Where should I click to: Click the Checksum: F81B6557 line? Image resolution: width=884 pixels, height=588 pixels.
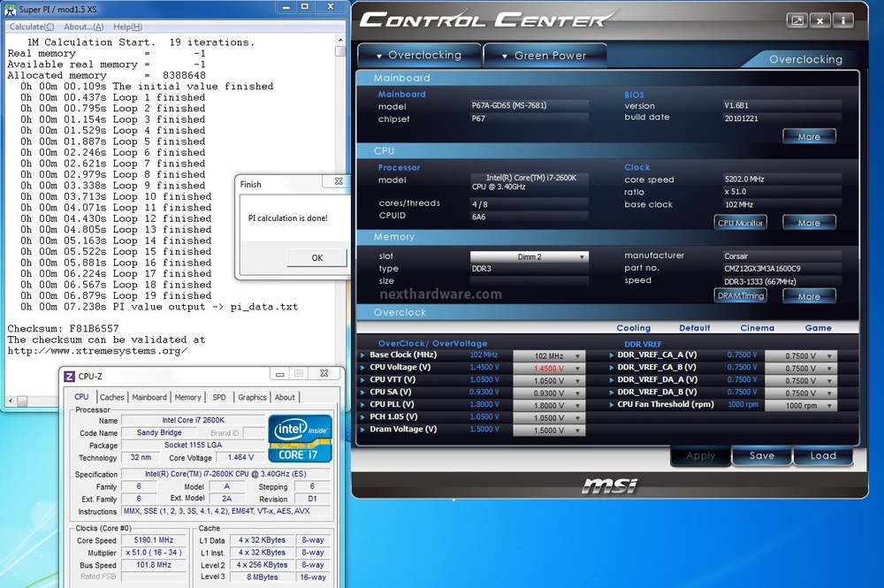(63, 329)
